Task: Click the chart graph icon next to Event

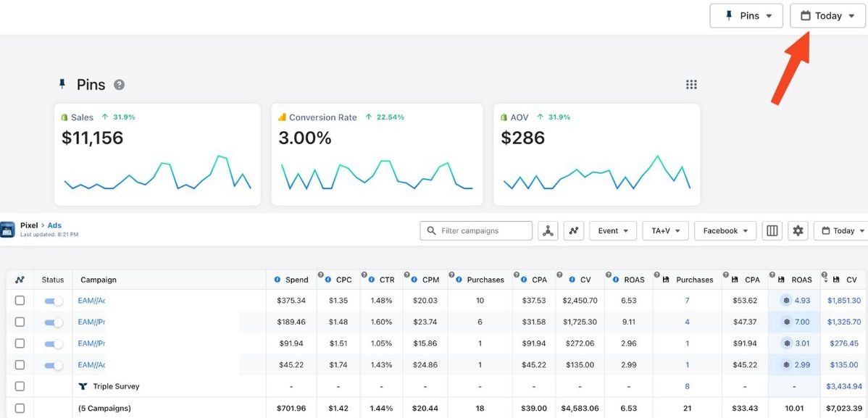Action: [x=574, y=231]
